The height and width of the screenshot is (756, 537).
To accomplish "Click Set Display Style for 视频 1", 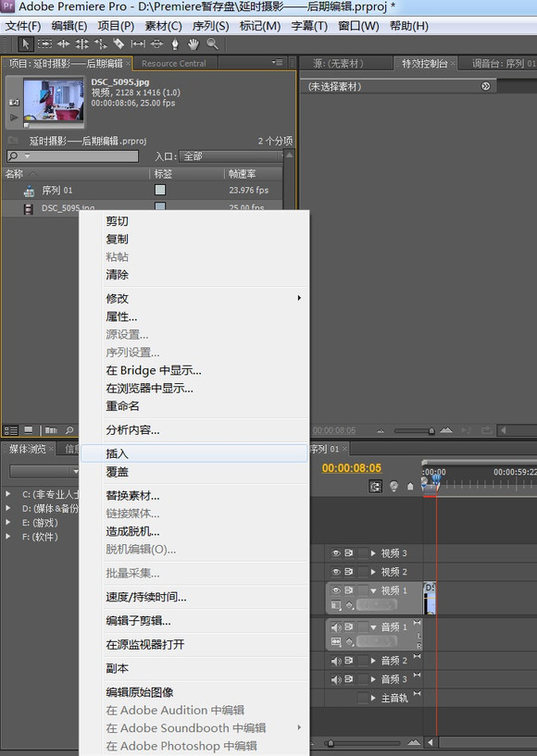I will point(336,604).
